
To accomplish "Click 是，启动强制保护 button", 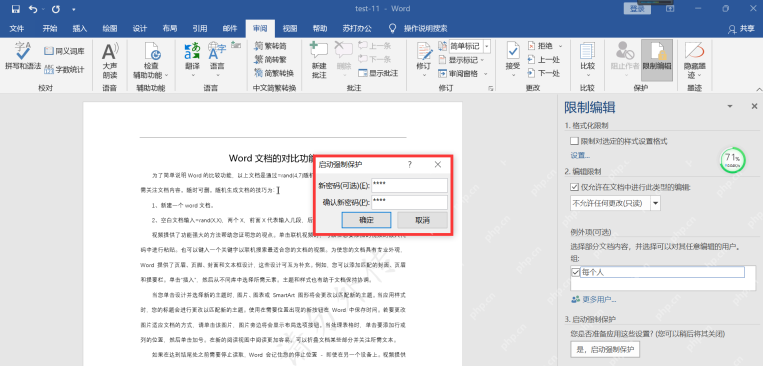I will (605, 349).
